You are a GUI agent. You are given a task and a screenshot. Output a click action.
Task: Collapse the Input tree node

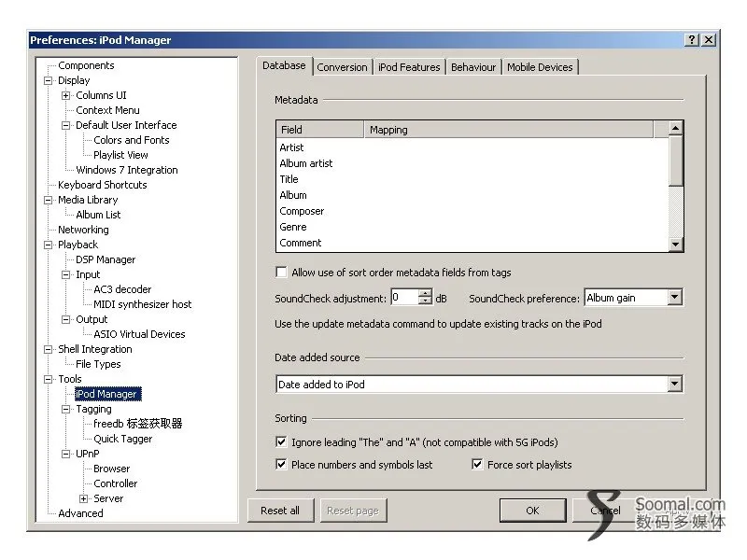pos(65,274)
